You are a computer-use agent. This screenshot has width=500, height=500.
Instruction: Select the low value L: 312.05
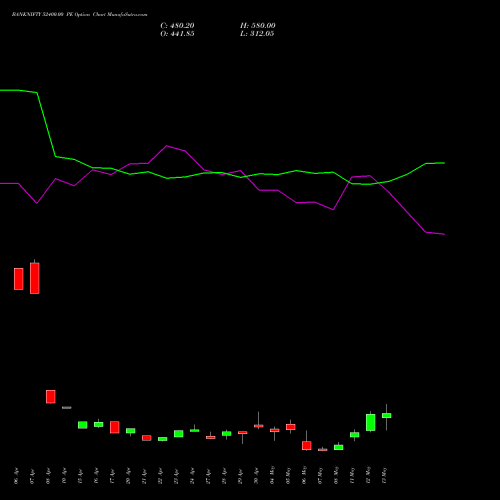coord(257,34)
